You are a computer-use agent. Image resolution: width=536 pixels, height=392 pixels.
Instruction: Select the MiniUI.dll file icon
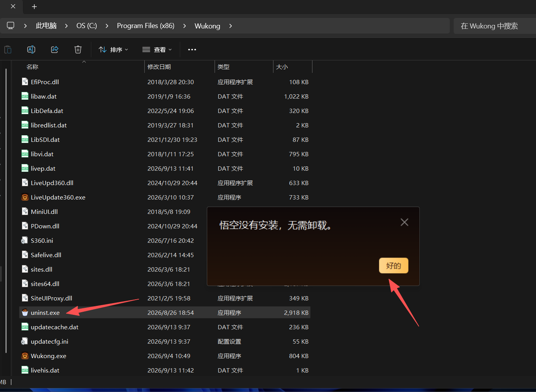tap(25, 212)
